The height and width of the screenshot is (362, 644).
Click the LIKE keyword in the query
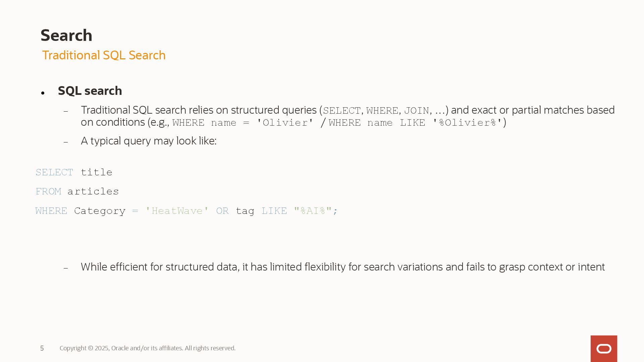click(274, 211)
